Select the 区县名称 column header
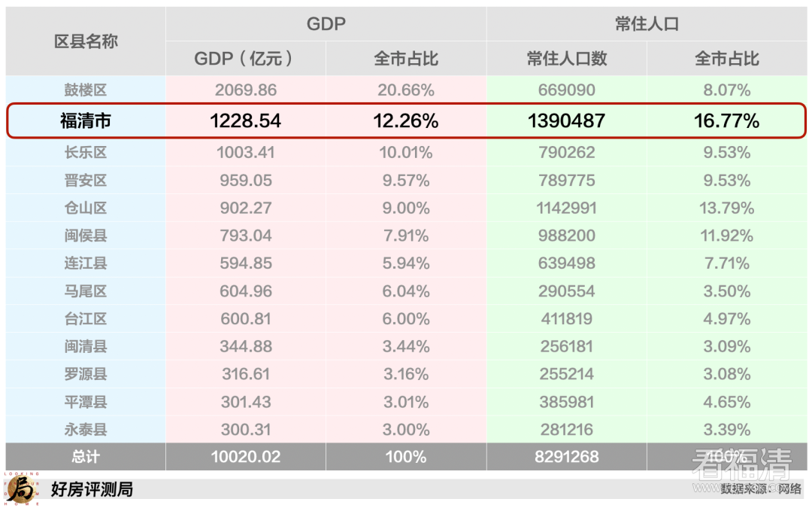This screenshot has height=508, width=812. point(86,41)
